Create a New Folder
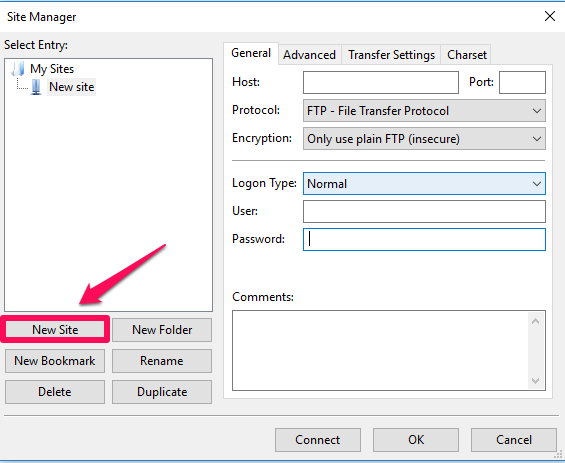This screenshot has height=463, width=565. pos(162,330)
